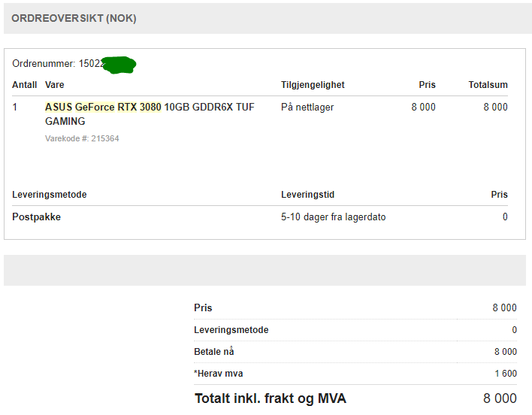532x415 pixels.
Task: Click the Betale nå row label
Action: coord(214,351)
